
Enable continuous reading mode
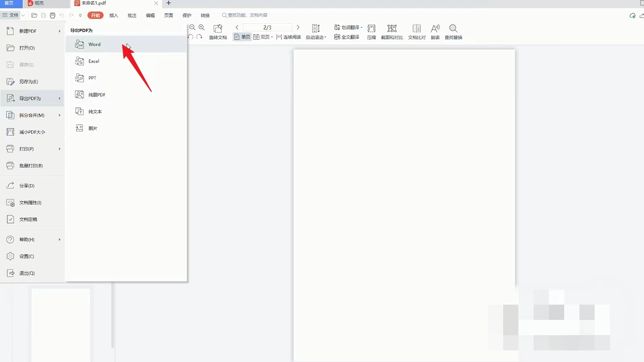pos(288,37)
